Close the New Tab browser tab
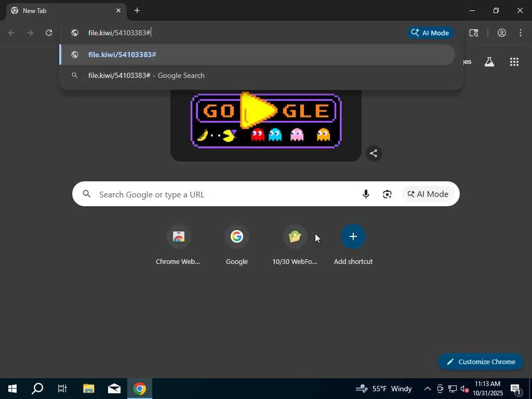This screenshot has width=532, height=399. click(x=118, y=10)
